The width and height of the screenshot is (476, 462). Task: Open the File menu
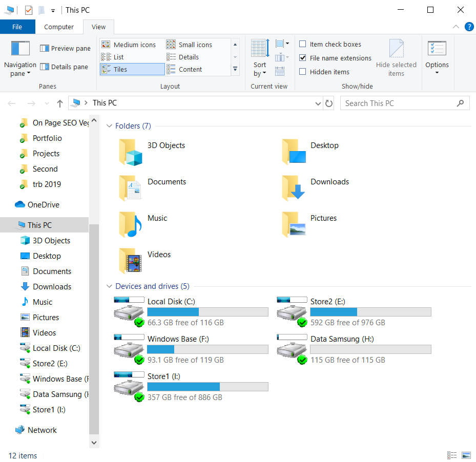tap(17, 27)
